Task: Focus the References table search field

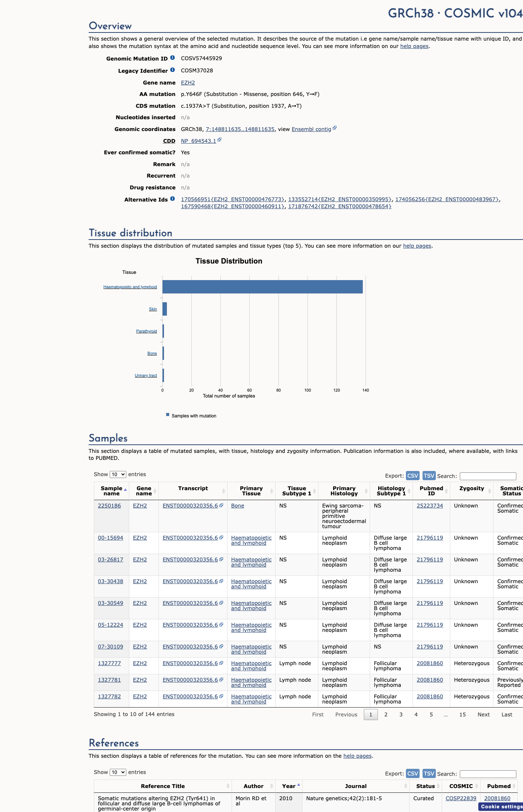Action: pyautogui.click(x=488, y=774)
